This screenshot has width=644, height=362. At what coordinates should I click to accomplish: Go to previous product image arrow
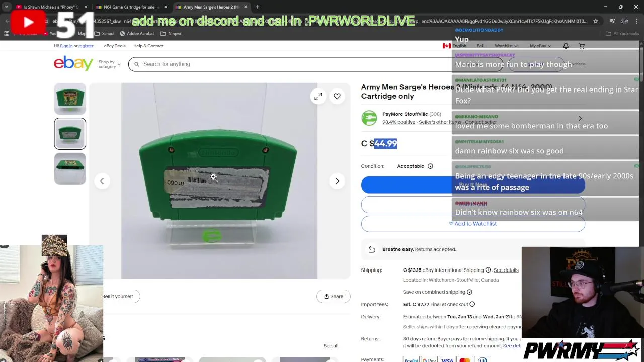coord(102,181)
